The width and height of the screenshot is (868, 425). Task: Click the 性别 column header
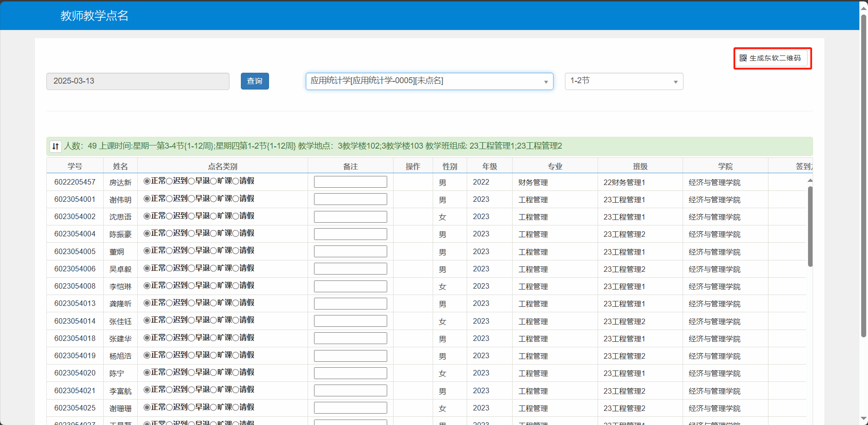(x=450, y=166)
